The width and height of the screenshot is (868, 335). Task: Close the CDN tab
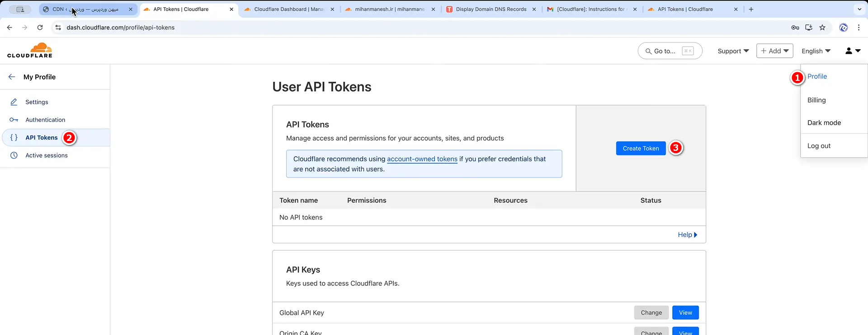131,9
